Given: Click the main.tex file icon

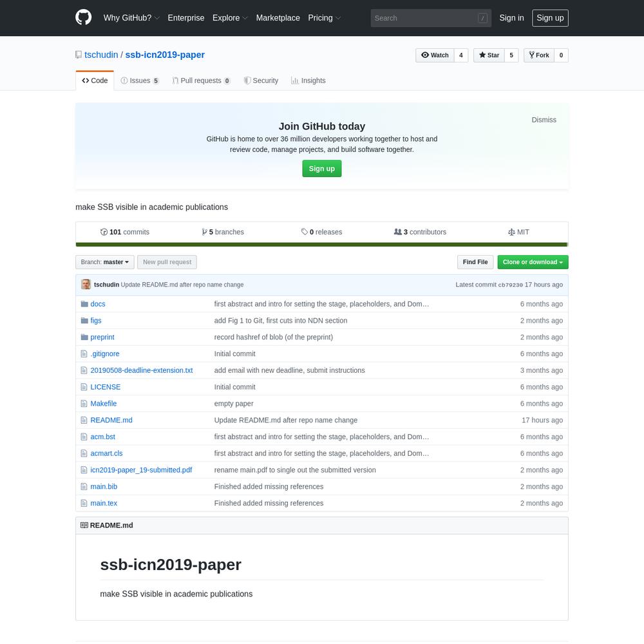Looking at the screenshot, I should [x=84, y=503].
